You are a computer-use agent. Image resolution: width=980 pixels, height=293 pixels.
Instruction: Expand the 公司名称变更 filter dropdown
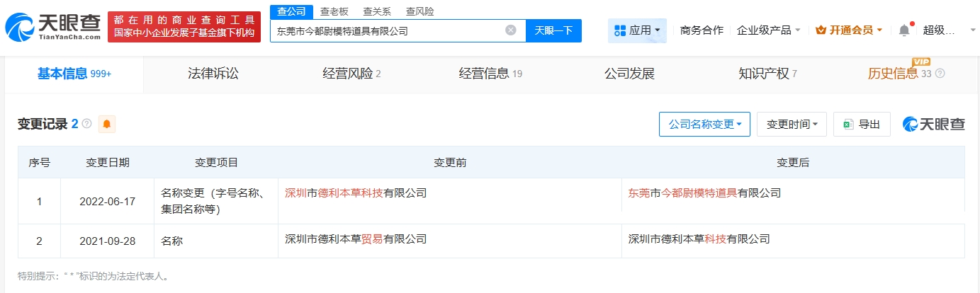coord(704,124)
